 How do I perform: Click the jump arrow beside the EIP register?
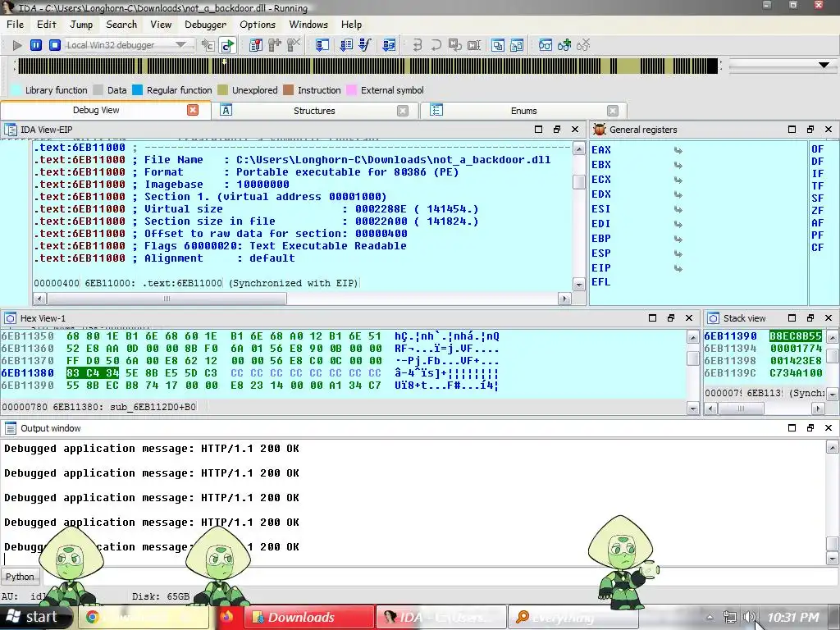pyautogui.click(x=678, y=268)
